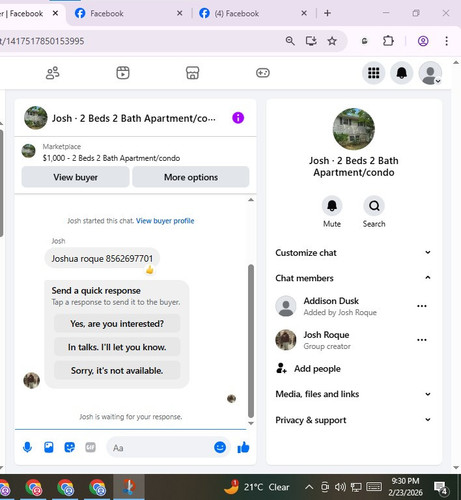Screen dimensions: 461x500
Task: Send 'In talks. I'll let you know.' response
Action: pyautogui.click(x=117, y=347)
